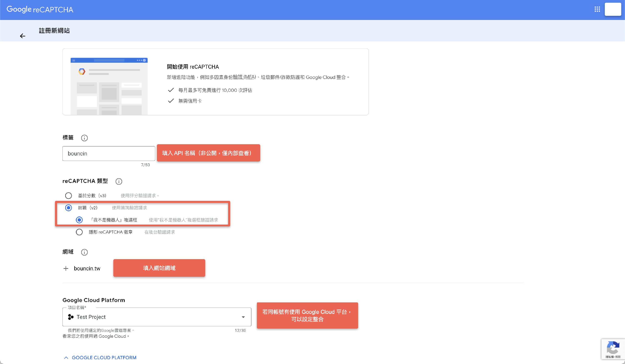Image resolution: width=625 pixels, height=364 pixels.
Task: Click the plus icon to add domain
Action: point(66,268)
